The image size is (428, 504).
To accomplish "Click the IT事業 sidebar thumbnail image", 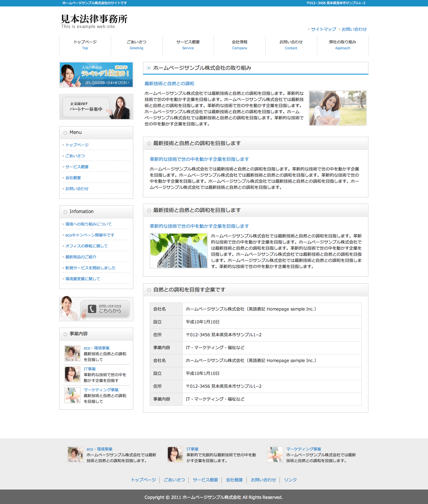I will (x=72, y=374).
